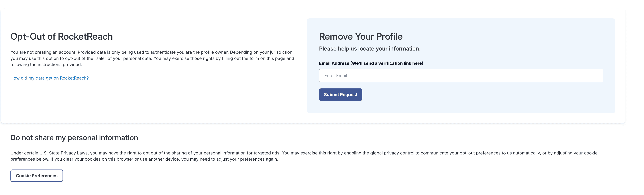The image size is (644, 195).
Task: Submit the profile removal request
Action: [340, 94]
